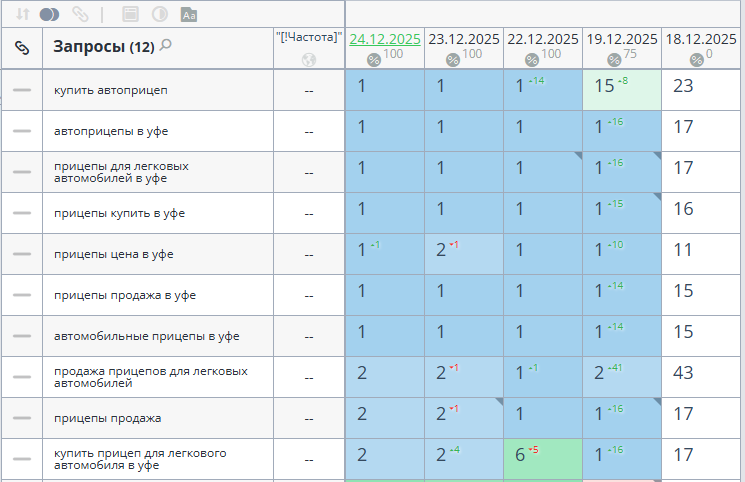Click the table layout icon in toolbar

click(x=129, y=15)
